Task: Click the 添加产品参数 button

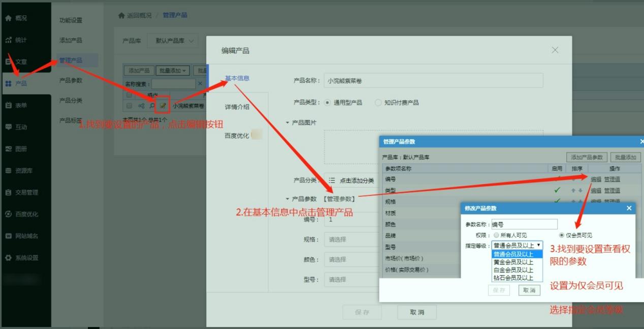Action: (x=586, y=157)
